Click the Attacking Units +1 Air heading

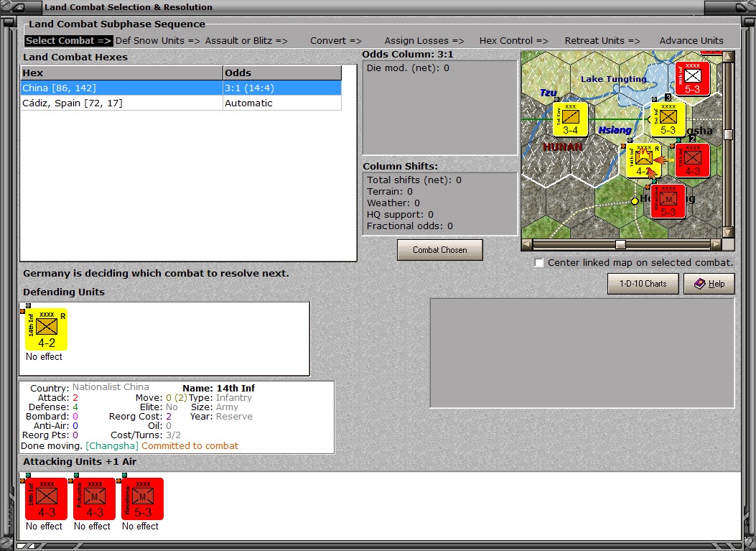click(x=80, y=462)
